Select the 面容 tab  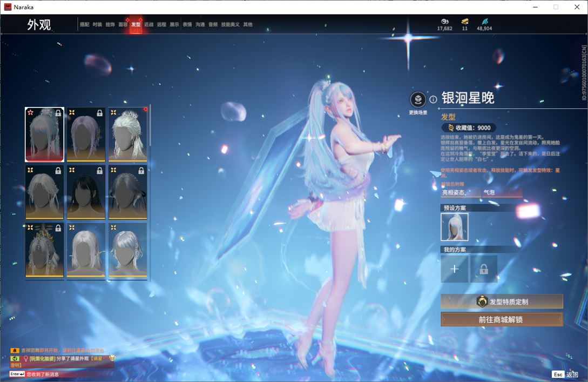click(x=123, y=24)
